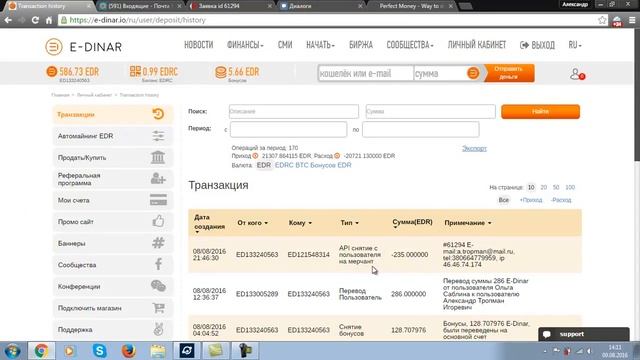Switch to the Диалоги browser tab

[321, 6]
